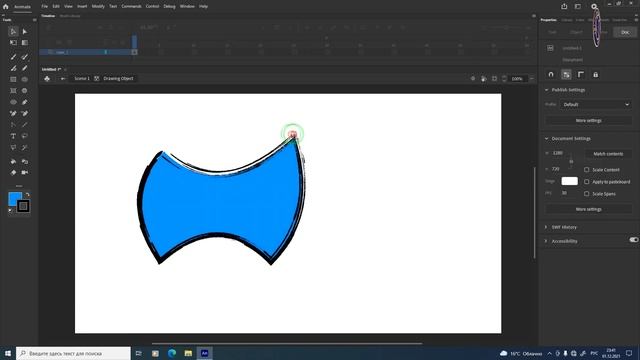
Task: Reset to default black and white colors
Action: point(10,211)
